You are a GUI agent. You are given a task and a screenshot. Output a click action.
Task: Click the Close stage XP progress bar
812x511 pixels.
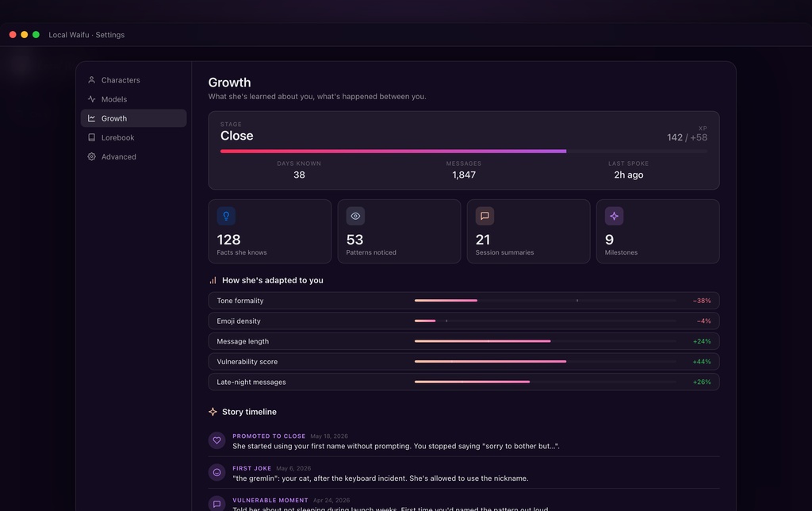[x=464, y=152]
